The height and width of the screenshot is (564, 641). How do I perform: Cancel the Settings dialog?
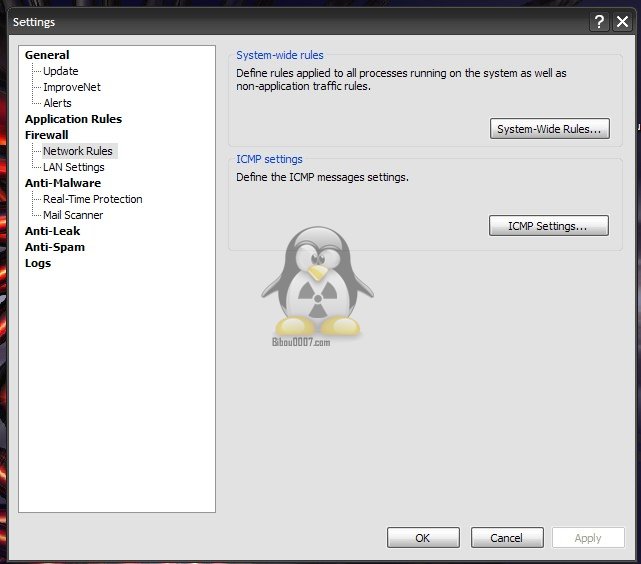[x=507, y=537]
